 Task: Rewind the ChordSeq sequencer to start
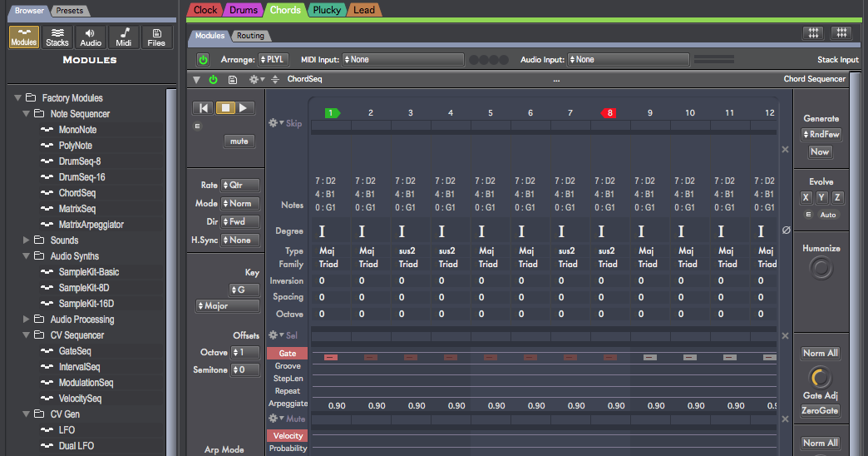point(203,108)
